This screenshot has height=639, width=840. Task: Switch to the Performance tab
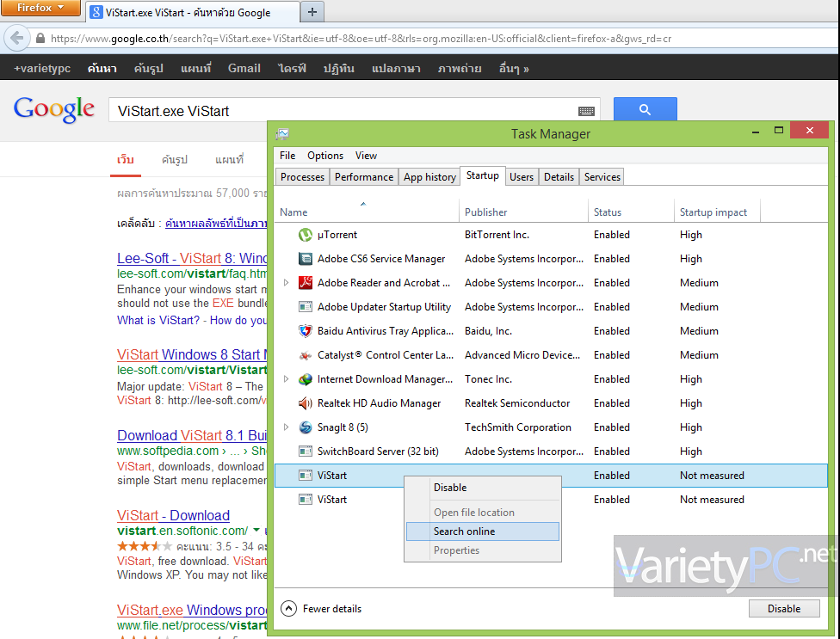[364, 176]
